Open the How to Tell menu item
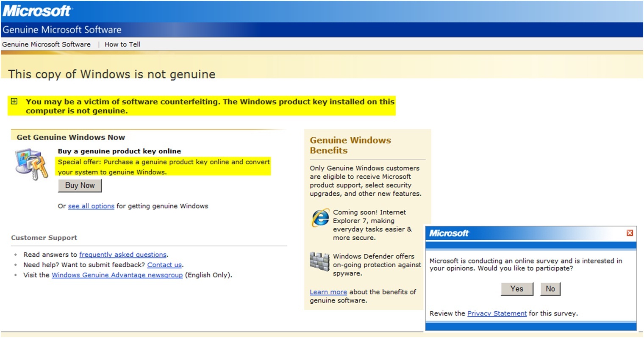This screenshot has width=644, height=338. click(x=122, y=44)
